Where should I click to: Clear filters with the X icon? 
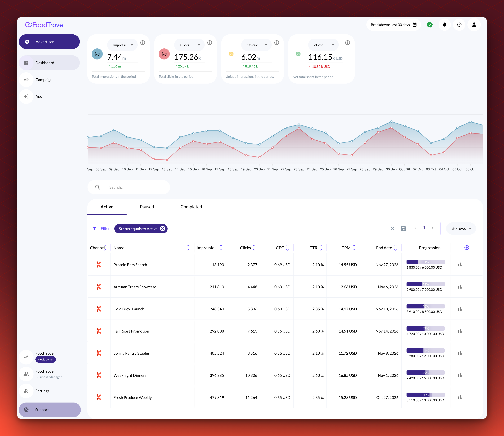pyautogui.click(x=393, y=229)
